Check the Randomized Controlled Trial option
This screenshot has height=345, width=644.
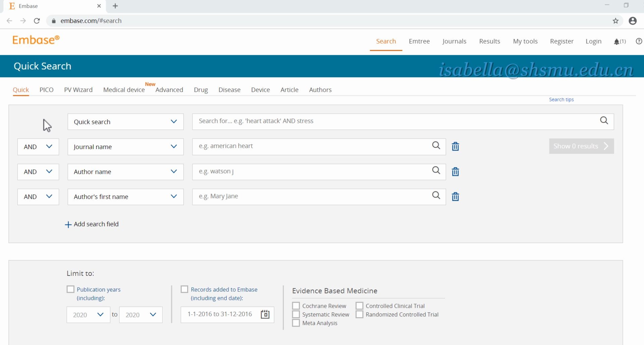coord(359,314)
